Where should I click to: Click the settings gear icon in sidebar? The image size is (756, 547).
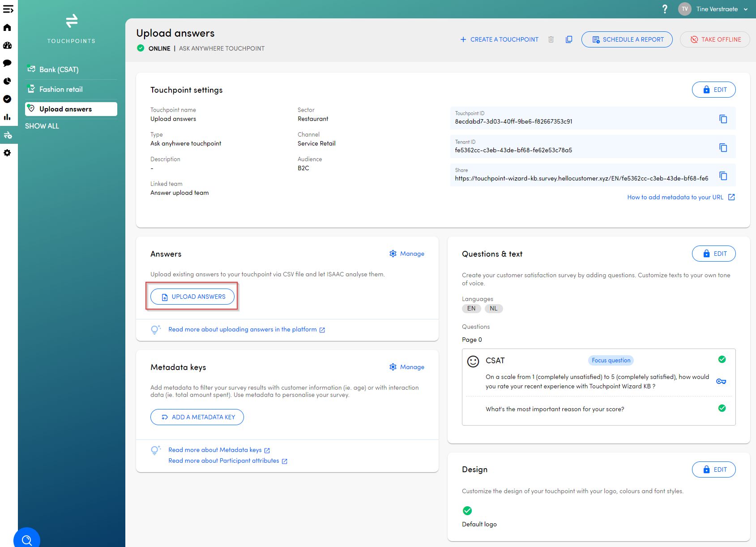(x=7, y=153)
